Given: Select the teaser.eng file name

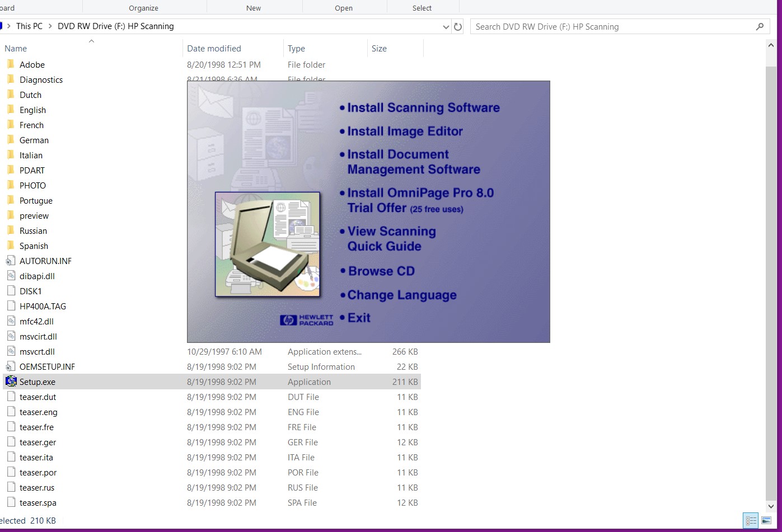Looking at the screenshot, I should coord(39,412).
